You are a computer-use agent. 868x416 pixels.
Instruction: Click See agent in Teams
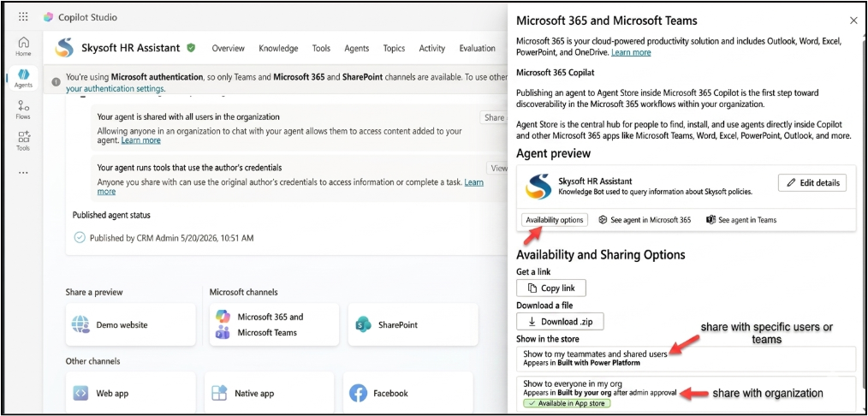coord(741,220)
